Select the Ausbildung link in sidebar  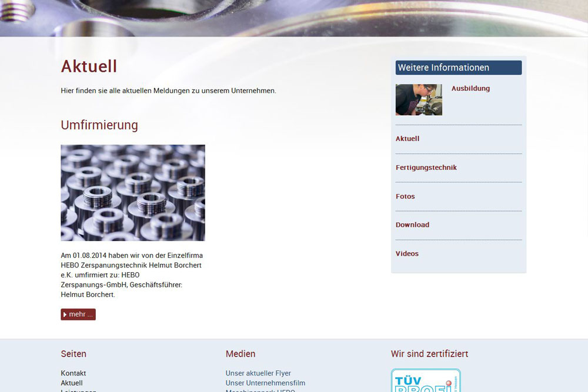(x=470, y=89)
